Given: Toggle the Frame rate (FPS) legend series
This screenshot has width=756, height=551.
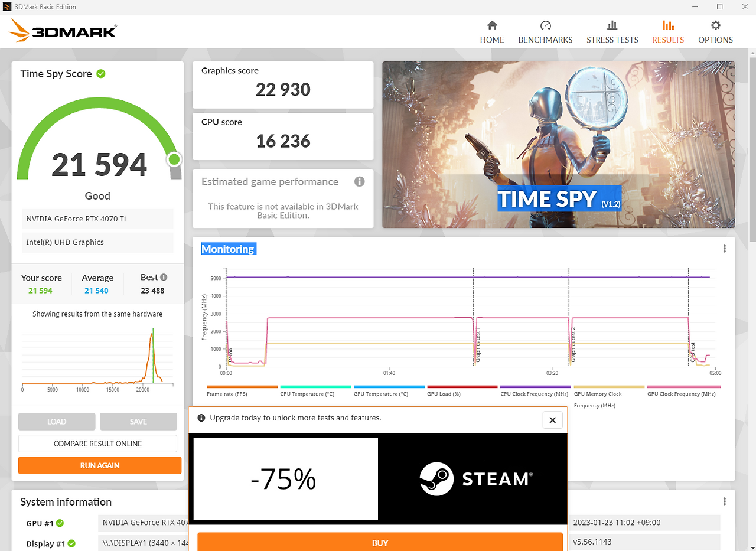Looking at the screenshot, I should pos(242,391).
